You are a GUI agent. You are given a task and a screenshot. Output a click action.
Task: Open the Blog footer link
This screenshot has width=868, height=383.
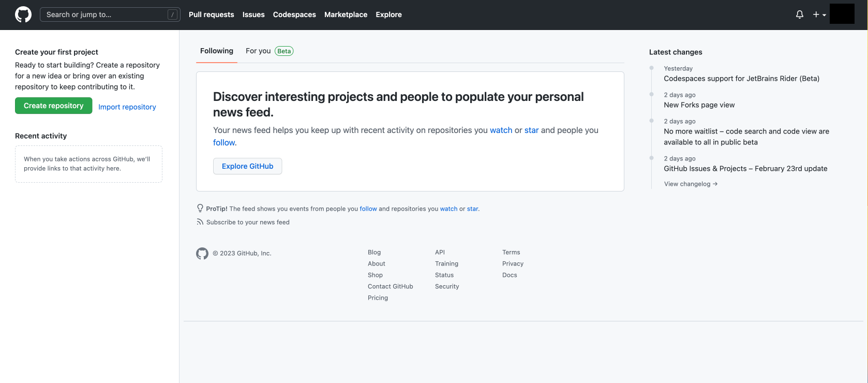375,252
